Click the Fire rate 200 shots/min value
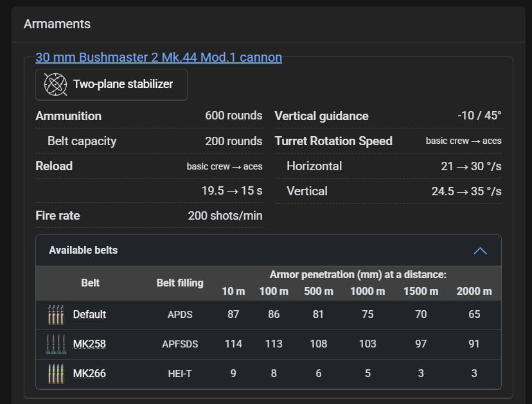The width and height of the screenshot is (532, 404). coord(225,216)
